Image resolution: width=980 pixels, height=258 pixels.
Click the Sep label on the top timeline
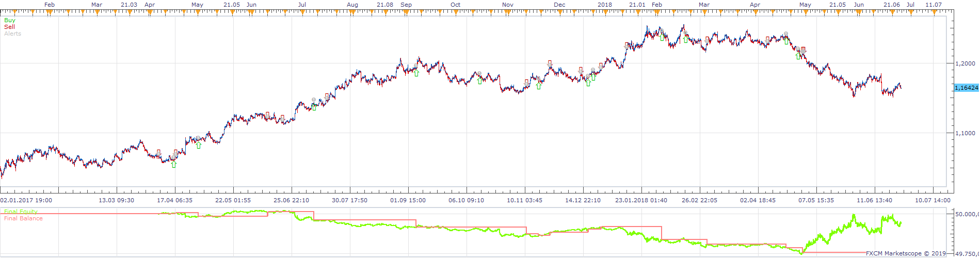point(406,5)
